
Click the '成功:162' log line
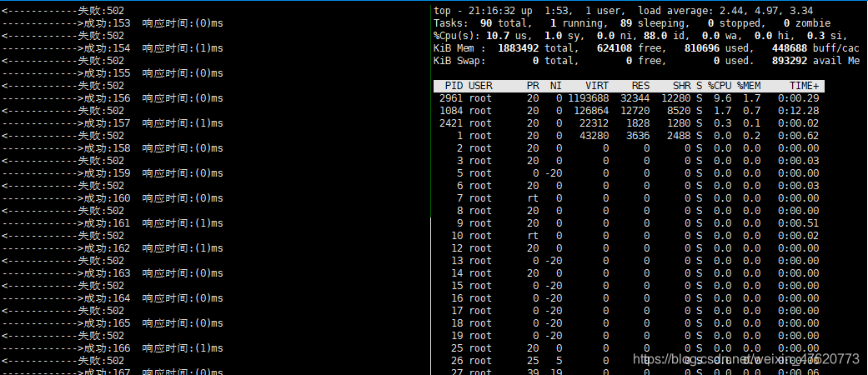(113, 248)
